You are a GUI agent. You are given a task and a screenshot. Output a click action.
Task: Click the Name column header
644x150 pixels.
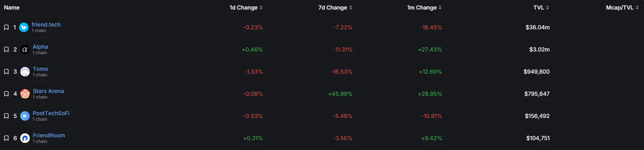(x=12, y=8)
